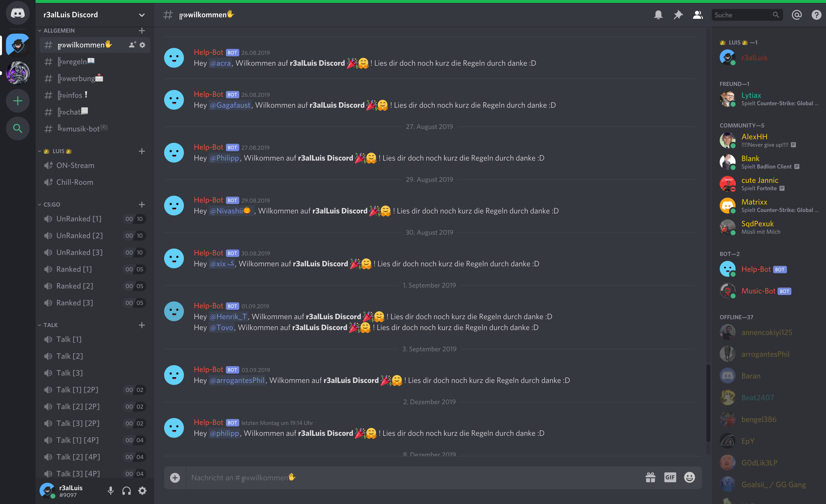Open notification settings bell icon
This screenshot has height=504, width=826.
(658, 15)
